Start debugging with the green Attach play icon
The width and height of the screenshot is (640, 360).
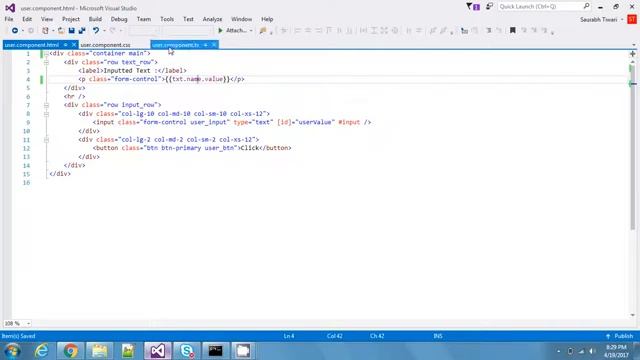click(220, 31)
